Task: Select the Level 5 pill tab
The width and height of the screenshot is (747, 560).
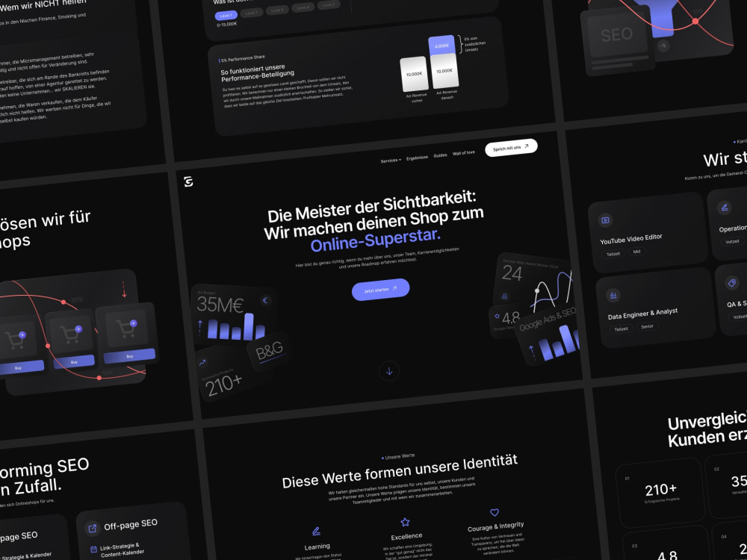Action: (328, 4)
